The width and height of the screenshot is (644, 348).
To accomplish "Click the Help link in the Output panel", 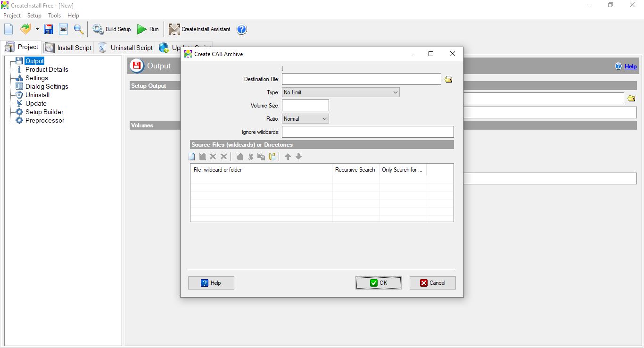I will [631, 66].
